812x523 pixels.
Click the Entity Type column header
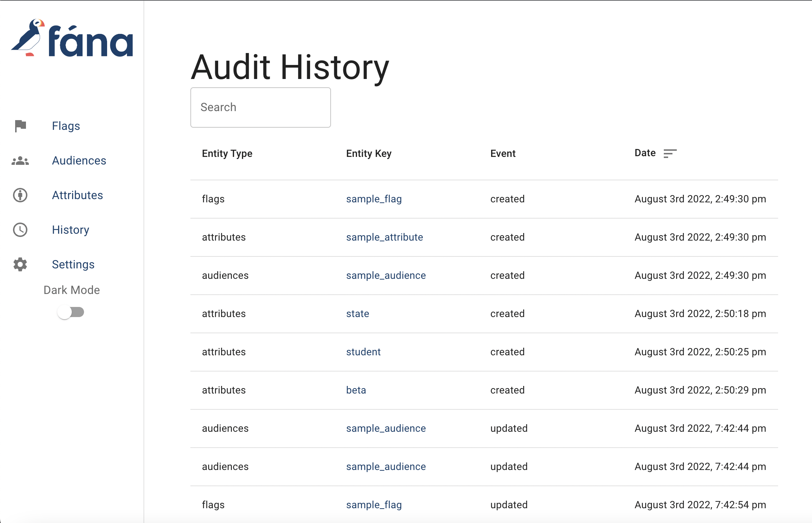(227, 154)
